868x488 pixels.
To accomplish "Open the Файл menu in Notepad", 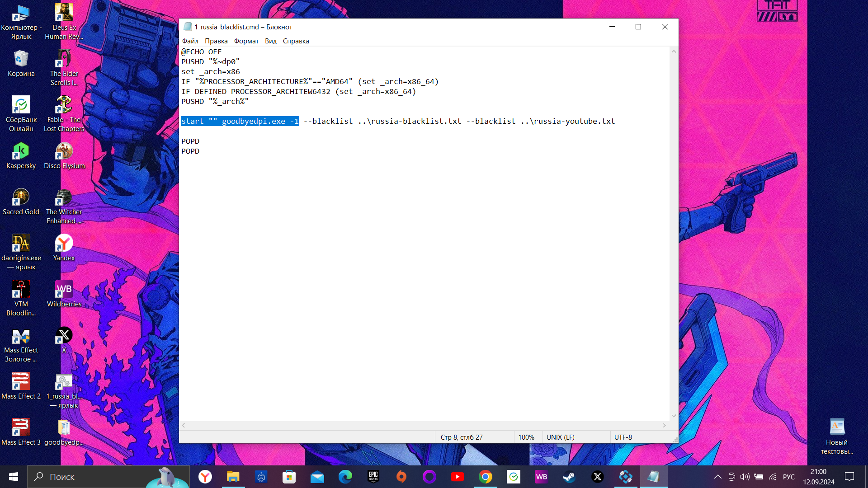I will [x=190, y=41].
